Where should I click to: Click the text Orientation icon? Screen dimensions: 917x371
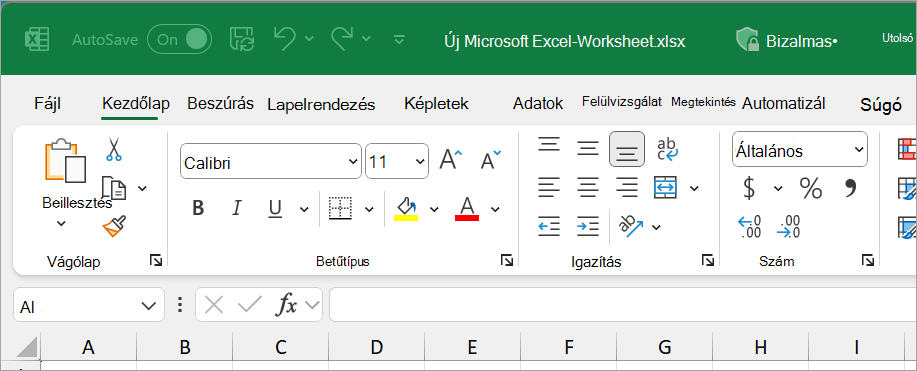click(632, 226)
